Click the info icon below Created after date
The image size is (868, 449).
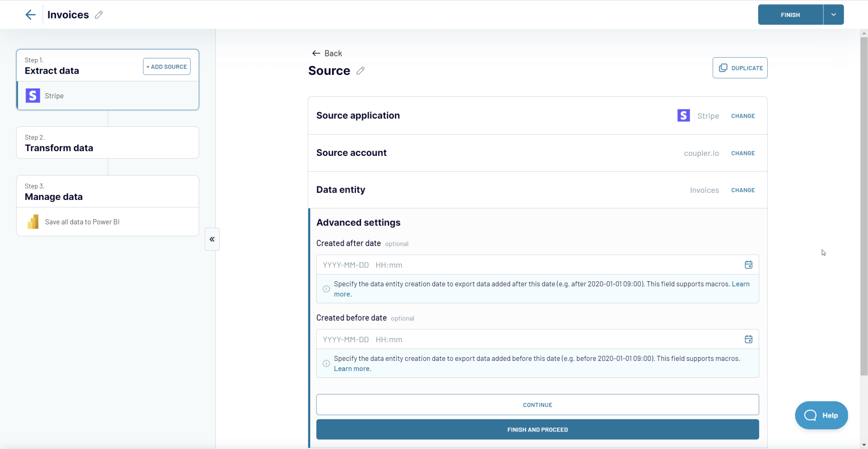coord(326,288)
